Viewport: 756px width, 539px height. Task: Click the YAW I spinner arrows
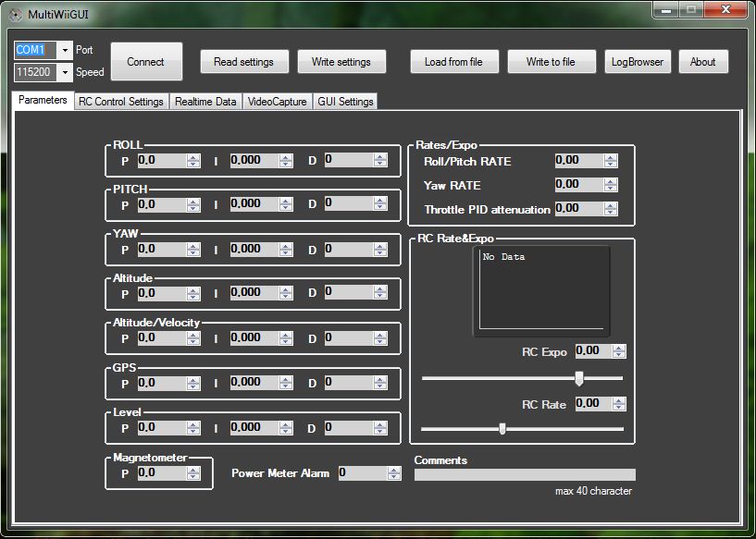click(286, 250)
